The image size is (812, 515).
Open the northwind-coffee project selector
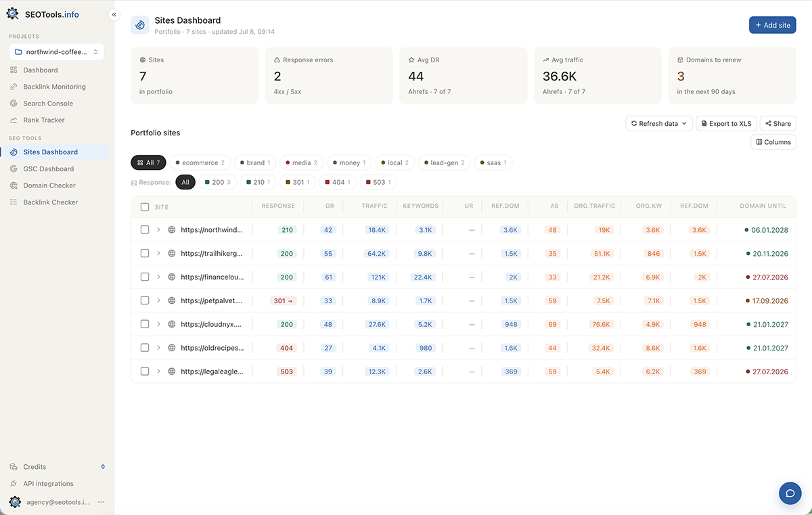[57, 52]
